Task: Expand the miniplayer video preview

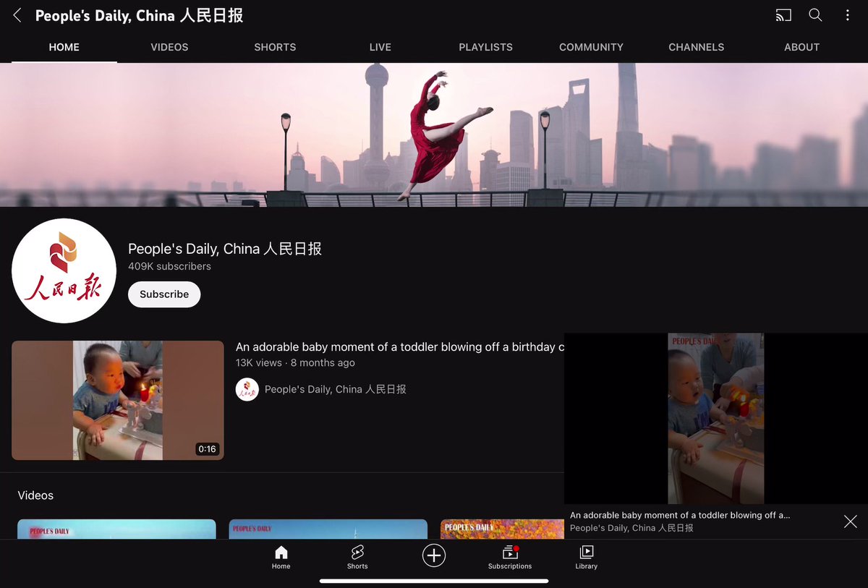Action: click(x=716, y=419)
